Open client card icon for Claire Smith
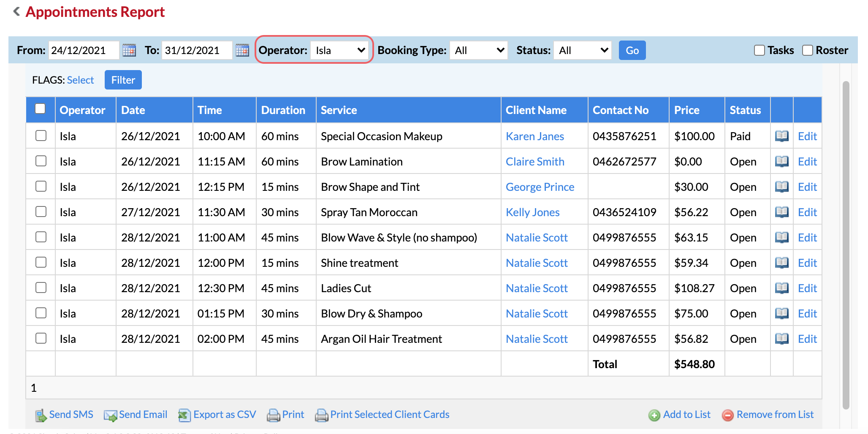This screenshot has height=434, width=868. (x=782, y=161)
